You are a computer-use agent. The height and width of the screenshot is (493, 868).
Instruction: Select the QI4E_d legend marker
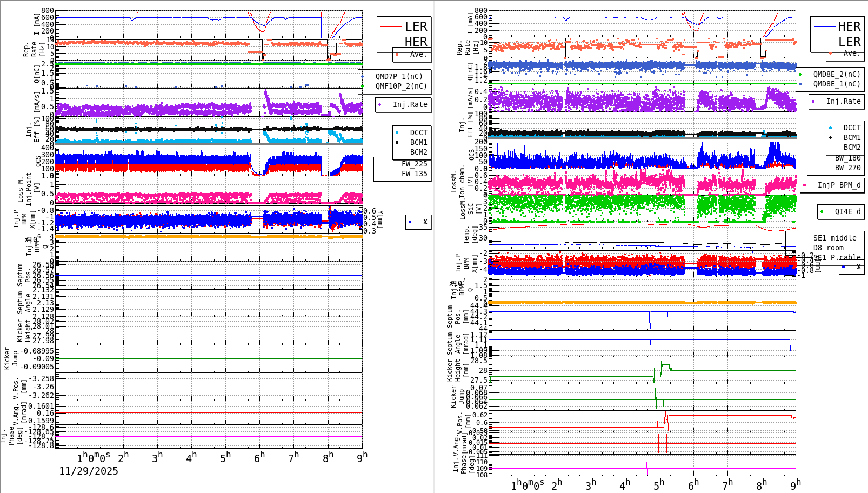822,212
